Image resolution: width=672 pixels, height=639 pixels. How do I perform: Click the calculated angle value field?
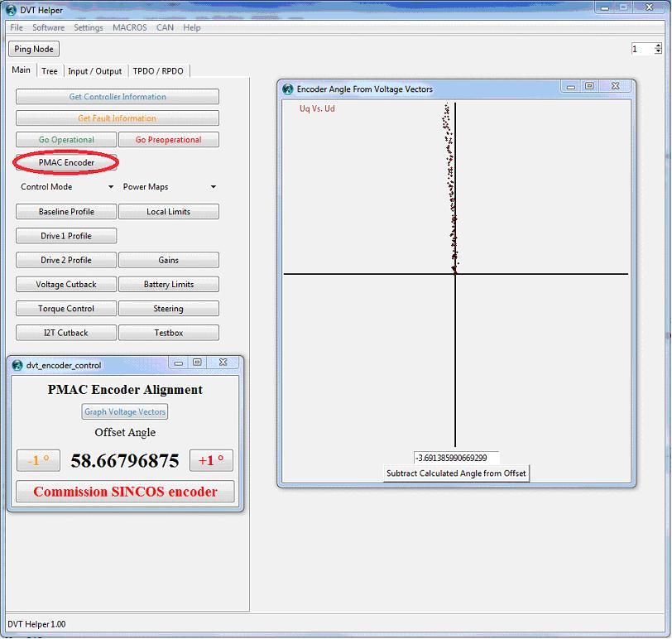click(456, 458)
